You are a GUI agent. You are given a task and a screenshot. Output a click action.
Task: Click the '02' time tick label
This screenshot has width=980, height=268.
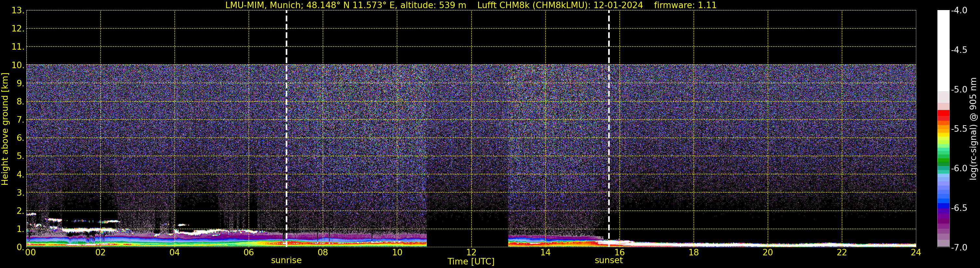pyautogui.click(x=100, y=252)
